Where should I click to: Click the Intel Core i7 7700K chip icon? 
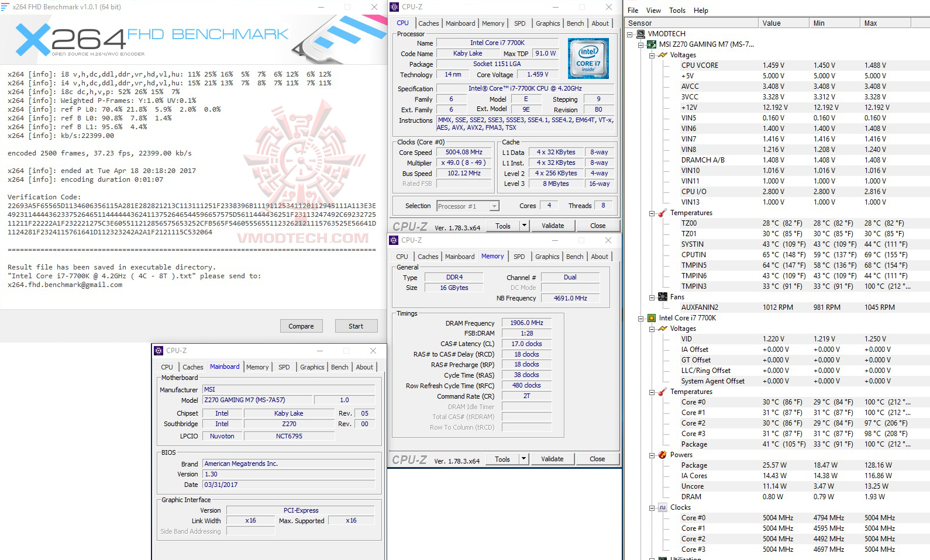(x=652, y=318)
